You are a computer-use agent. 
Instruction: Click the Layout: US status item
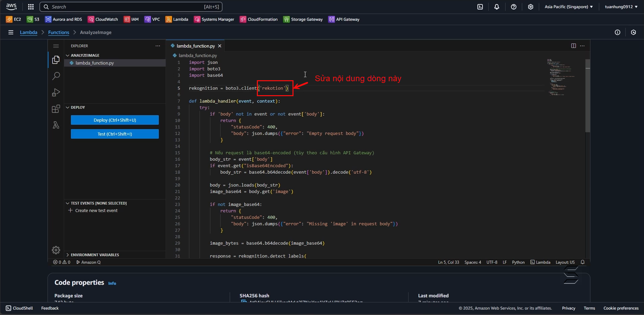565,262
